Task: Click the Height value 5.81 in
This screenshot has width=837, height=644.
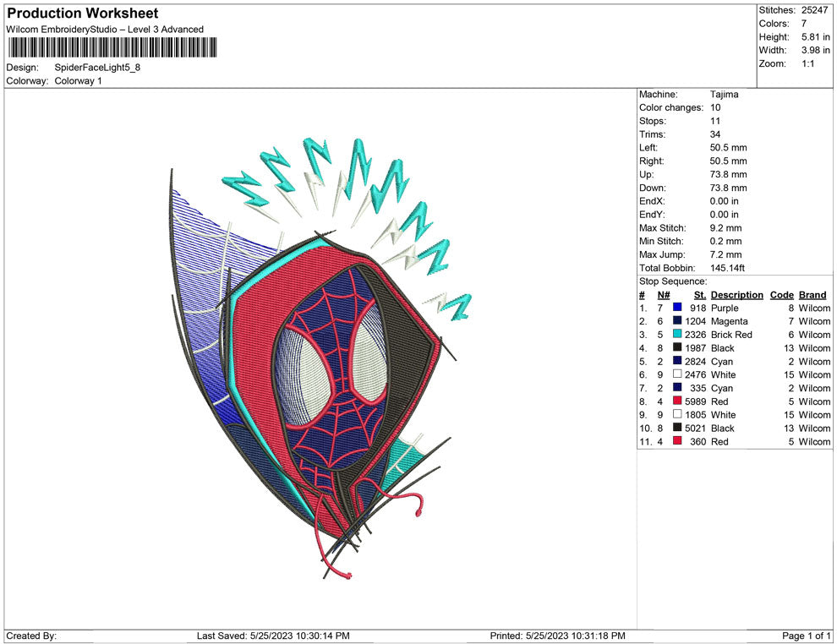Action: (816, 37)
